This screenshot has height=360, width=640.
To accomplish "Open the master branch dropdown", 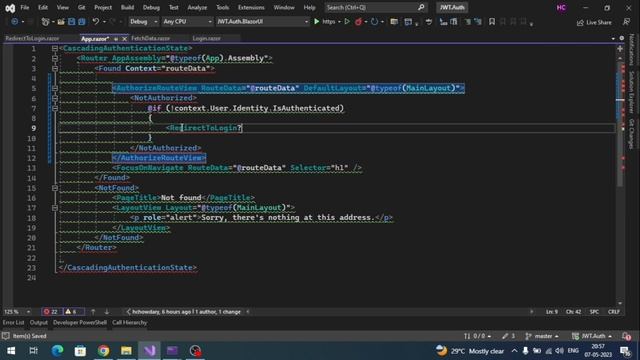I will pos(542,336).
